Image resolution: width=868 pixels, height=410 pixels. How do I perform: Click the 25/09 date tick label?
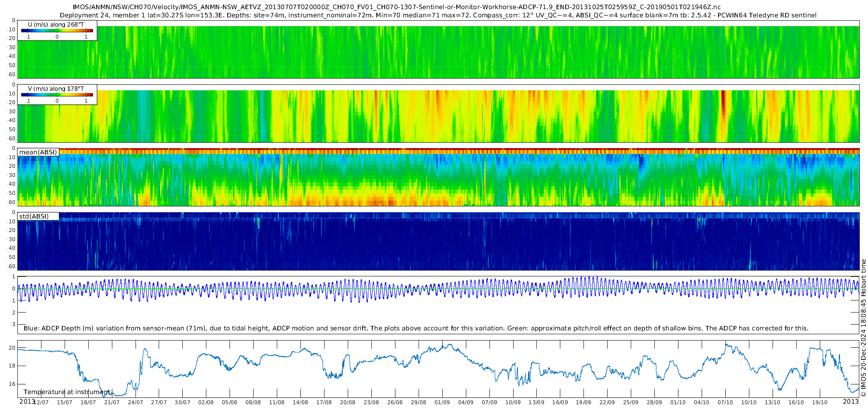pyautogui.click(x=630, y=402)
